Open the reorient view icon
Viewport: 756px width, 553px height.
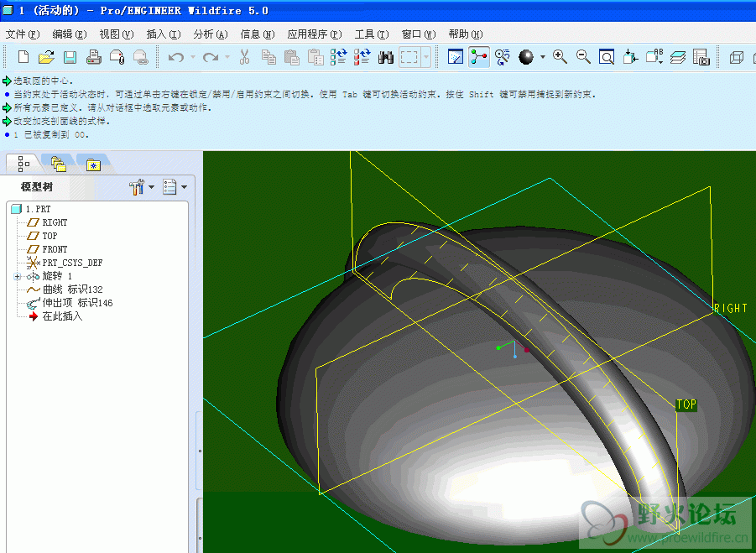pos(630,57)
